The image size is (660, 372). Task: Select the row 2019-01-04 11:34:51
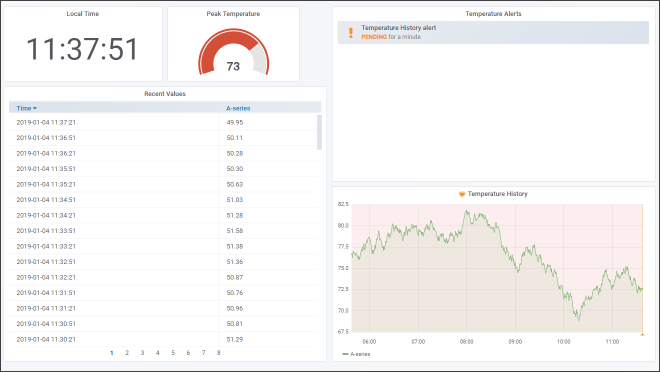(x=163, y=200)
